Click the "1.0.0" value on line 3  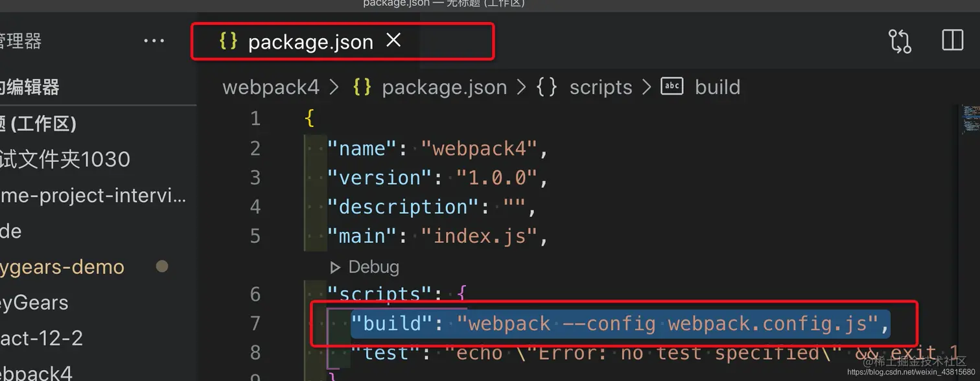tap(496, 178)
